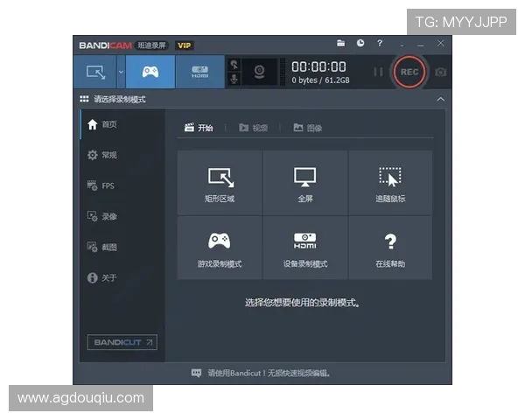The image size is (525, 420).
Task: Switch to HDMI device recording mode in toolbar
Action: pos(199,72)
